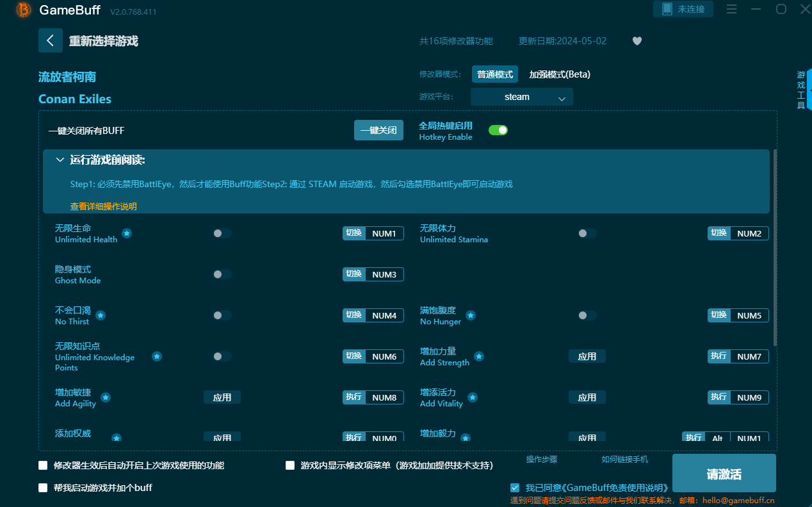Click star icon next to Add Agility

[x=106, y=397]
